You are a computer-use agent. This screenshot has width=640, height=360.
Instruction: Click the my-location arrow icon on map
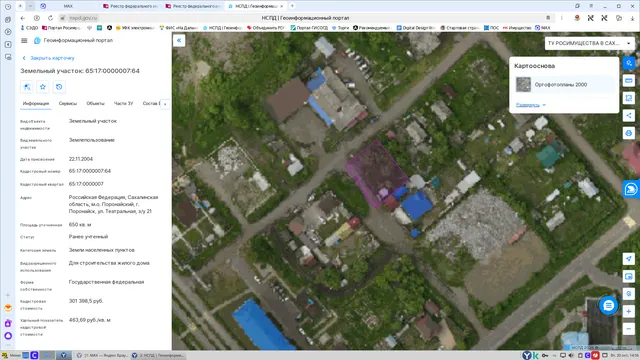[x=629, y=259]
